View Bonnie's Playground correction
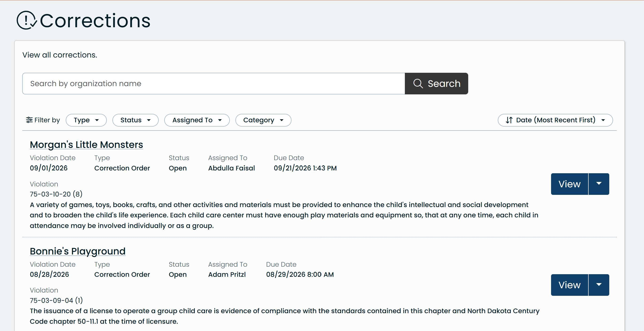Image resolution: width=644 pixels, height=331 pixels. [569, 285]
